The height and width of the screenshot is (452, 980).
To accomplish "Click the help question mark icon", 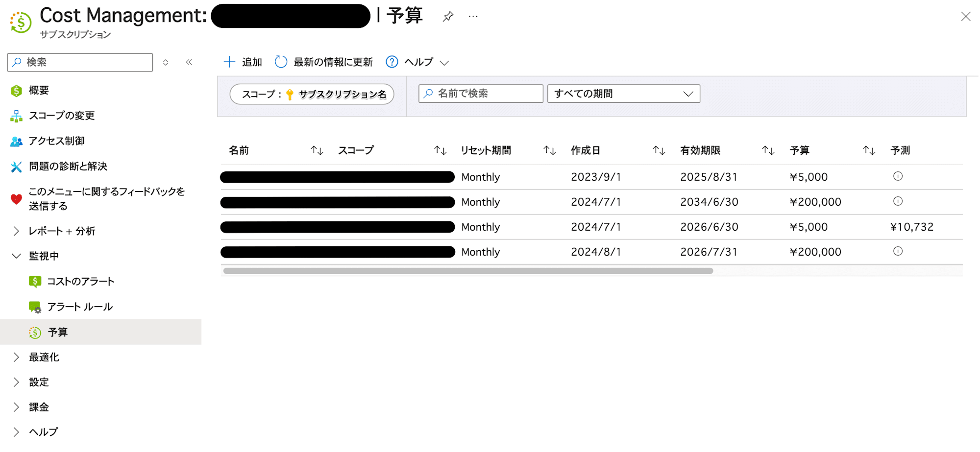I will 392,62.
